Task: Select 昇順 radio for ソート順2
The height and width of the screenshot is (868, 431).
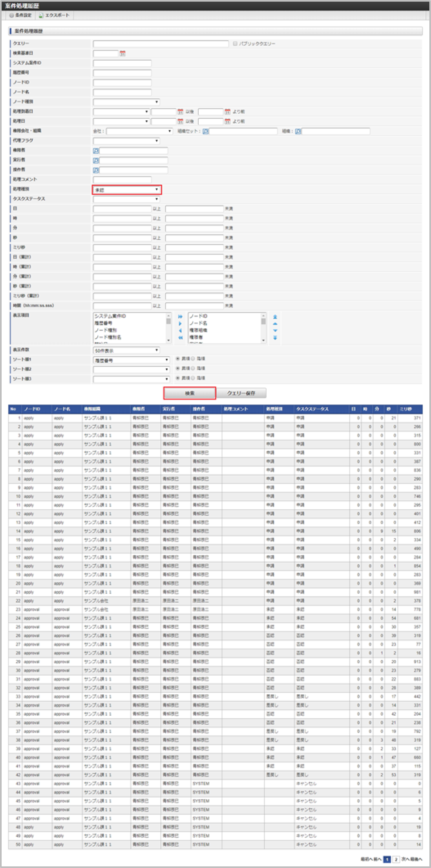Action: (178, 368)
